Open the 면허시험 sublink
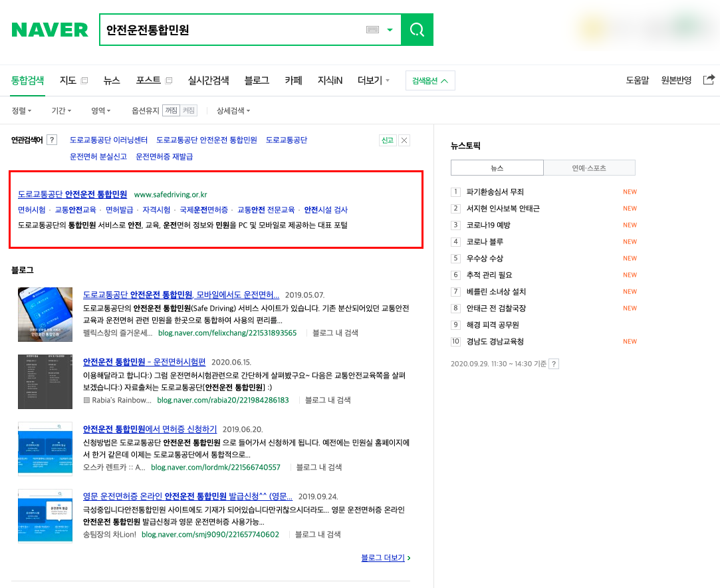 click(x=32, y=210)
